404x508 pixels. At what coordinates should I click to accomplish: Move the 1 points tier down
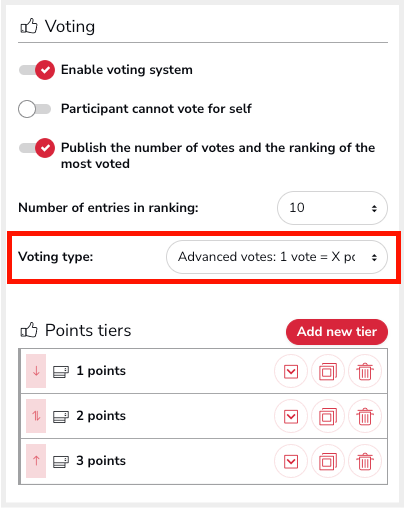[x=36, y=371]
